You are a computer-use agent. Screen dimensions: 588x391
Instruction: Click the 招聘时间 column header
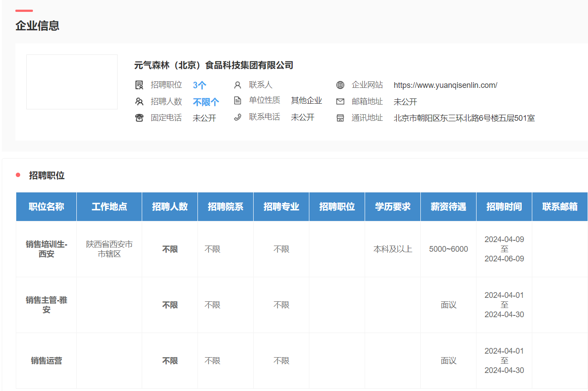pos(504,206)
